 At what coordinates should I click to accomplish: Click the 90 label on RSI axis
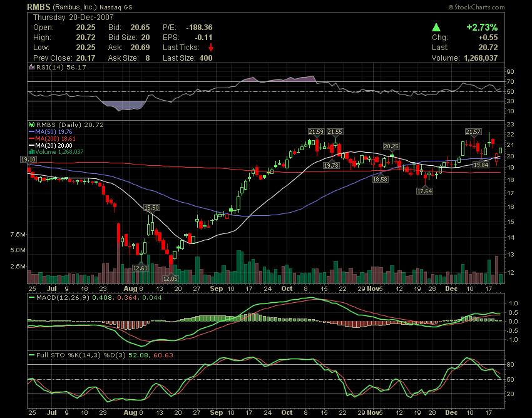pyautogui.click(x=511, y=71)
